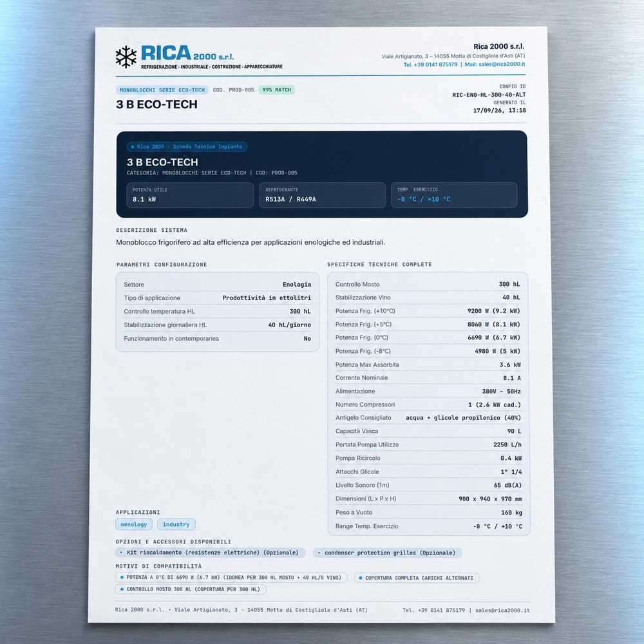Click the 380V - 50Hz value
644x644 pixels.
point(501,392)
